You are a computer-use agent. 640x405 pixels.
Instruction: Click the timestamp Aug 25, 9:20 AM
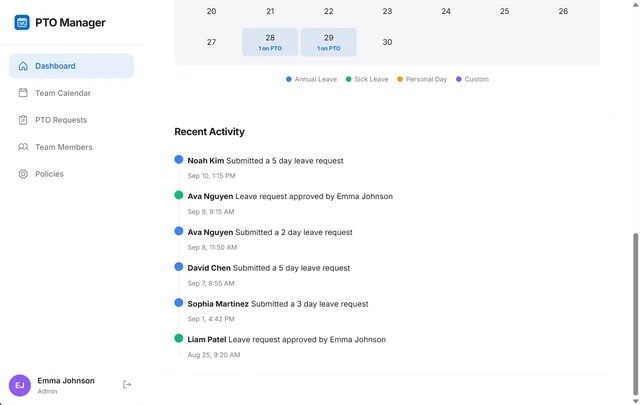coord(214,355)
